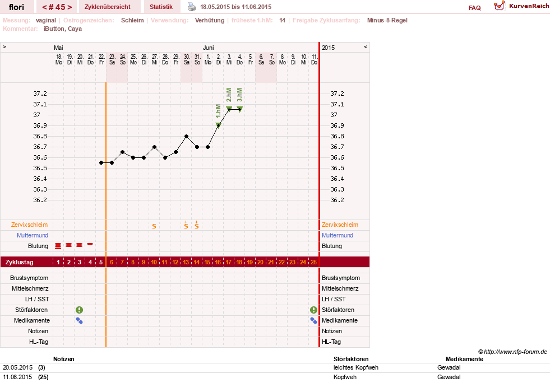550x392 pixels.
Task: Click the 20.05.2015 notes row date
Action: 17,367
